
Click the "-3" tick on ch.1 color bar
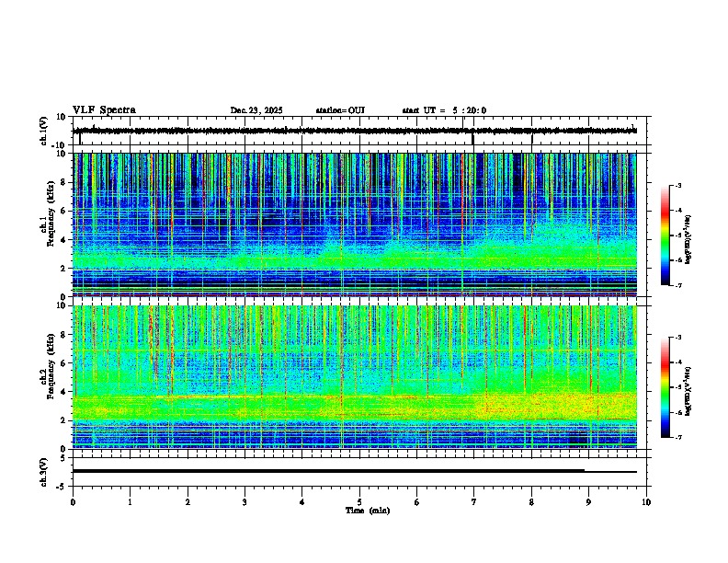click(678, 185)
